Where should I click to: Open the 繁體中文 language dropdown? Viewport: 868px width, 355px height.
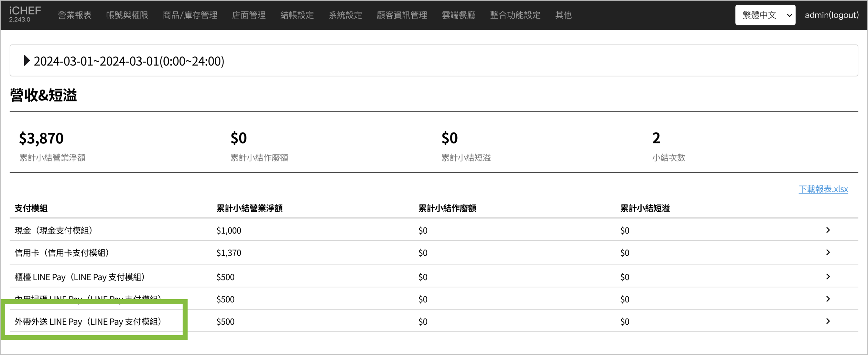point(765,15)
